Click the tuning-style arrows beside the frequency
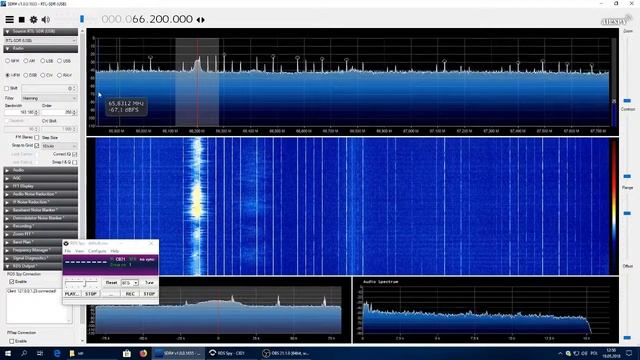Screen dimensions: 640x360 pos(201,20)
